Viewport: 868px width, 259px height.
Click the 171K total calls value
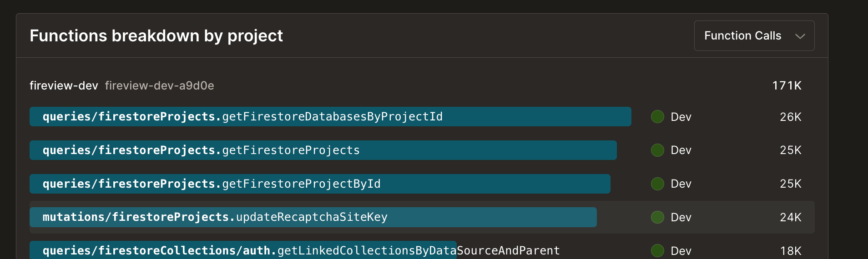[787, 85]
